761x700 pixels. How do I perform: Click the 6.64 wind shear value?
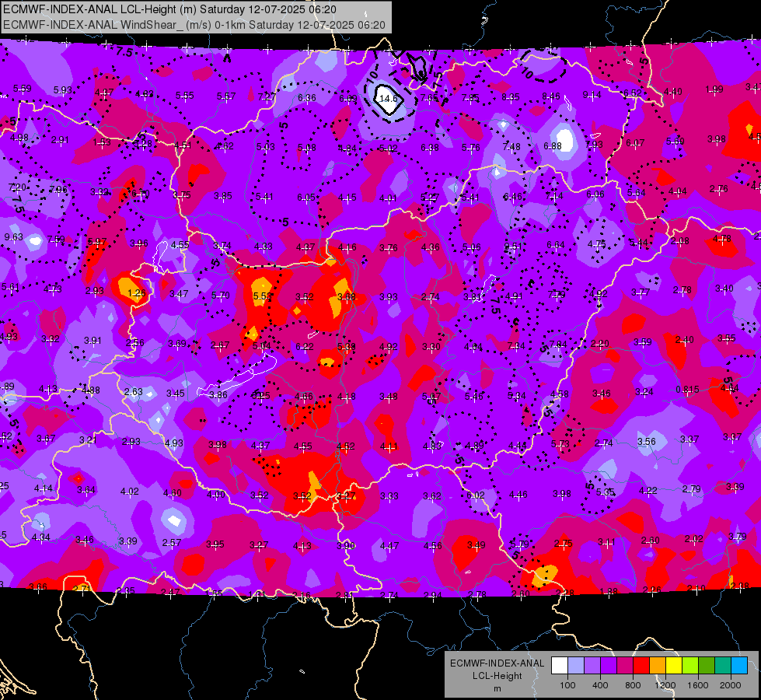pyautogui.click(x=556, y=245)
